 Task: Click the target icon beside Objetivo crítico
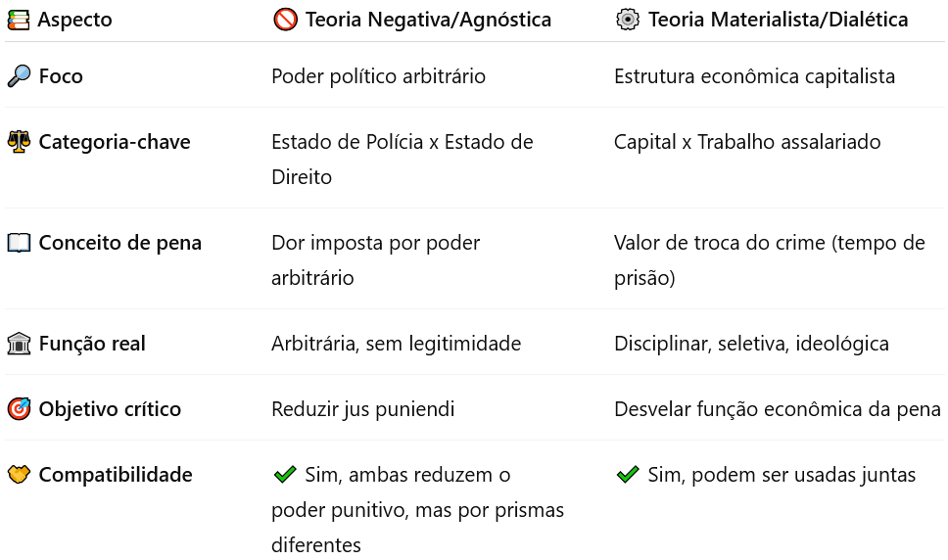click(19, 409)
